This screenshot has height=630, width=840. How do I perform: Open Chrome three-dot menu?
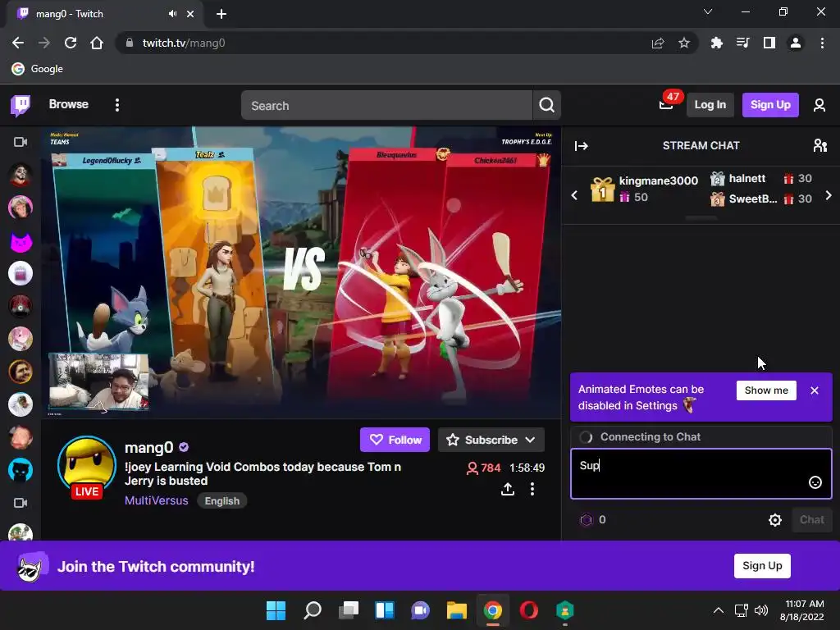point(822,43)
